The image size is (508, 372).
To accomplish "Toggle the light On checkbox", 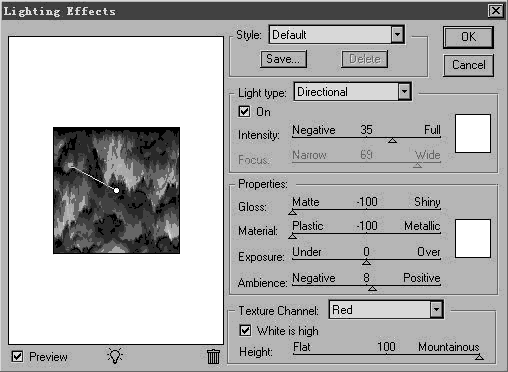I will 244,112.
